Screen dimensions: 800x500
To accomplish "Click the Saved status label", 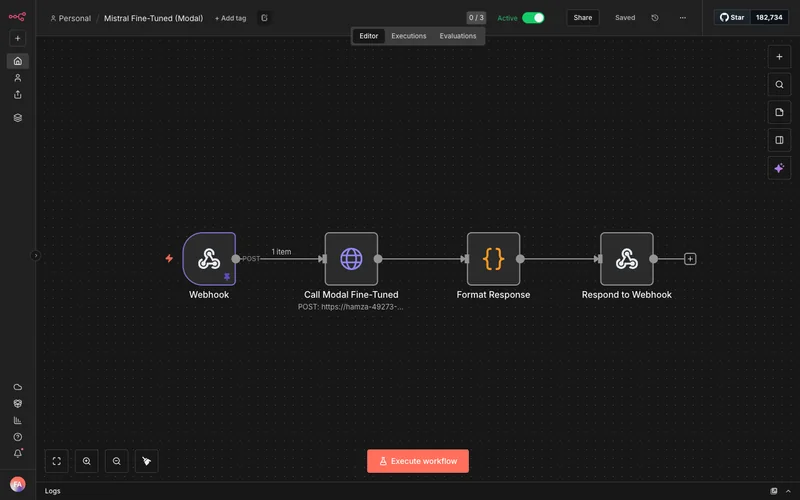I will 625,18.
